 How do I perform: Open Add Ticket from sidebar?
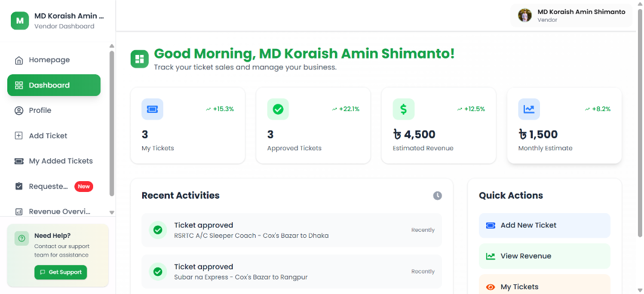tap(48, 136)
